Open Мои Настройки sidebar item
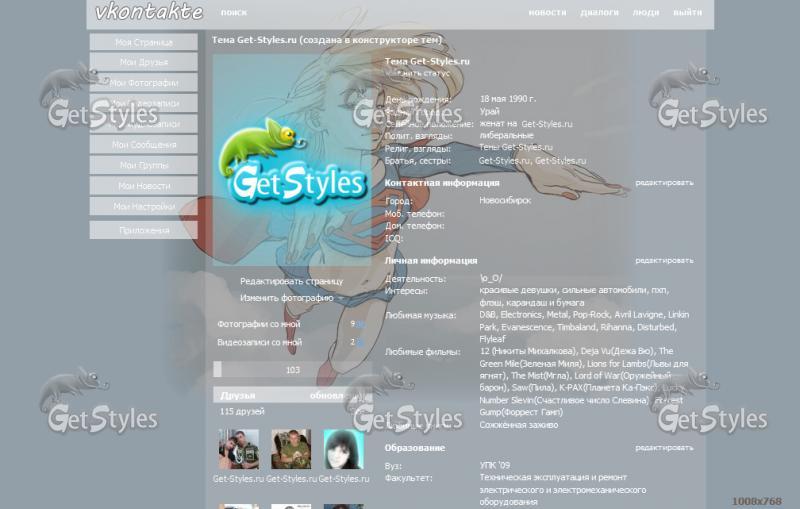800x509 pixels. (143, 206)
